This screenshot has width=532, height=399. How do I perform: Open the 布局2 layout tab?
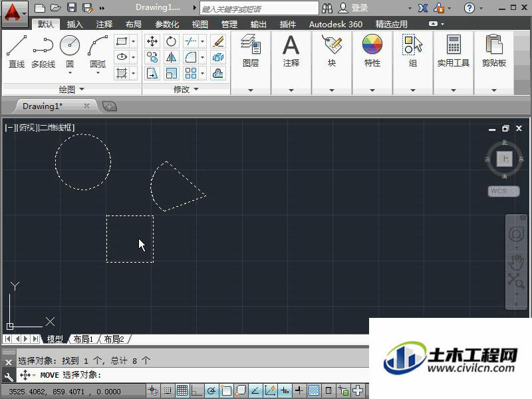point(114,339)
